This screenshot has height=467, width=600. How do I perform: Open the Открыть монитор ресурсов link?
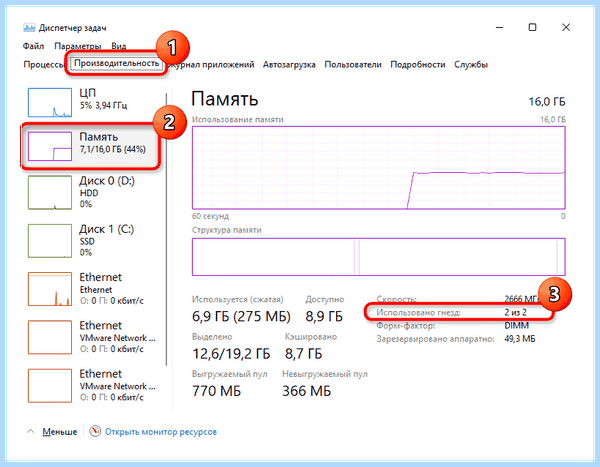point(161,432)
